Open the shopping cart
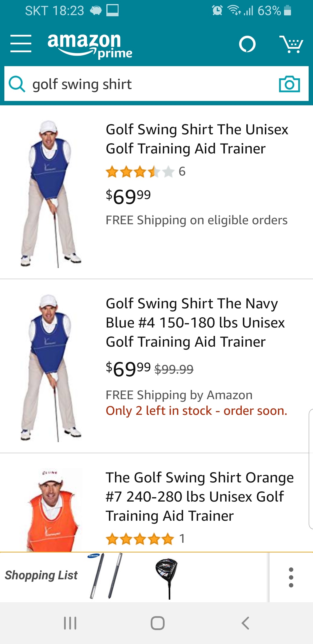The image size is (313, 644). pyautogui.click(x=291, y=44)
